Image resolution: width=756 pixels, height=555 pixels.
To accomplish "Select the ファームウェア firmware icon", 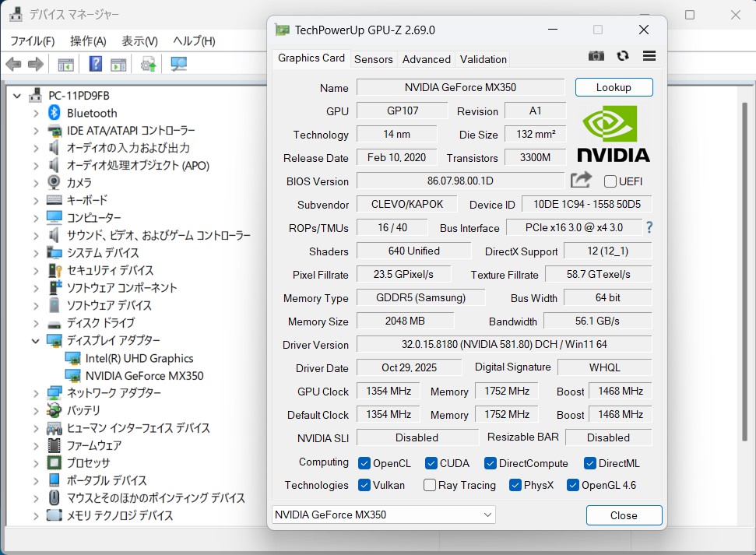I will pos(54,445).
